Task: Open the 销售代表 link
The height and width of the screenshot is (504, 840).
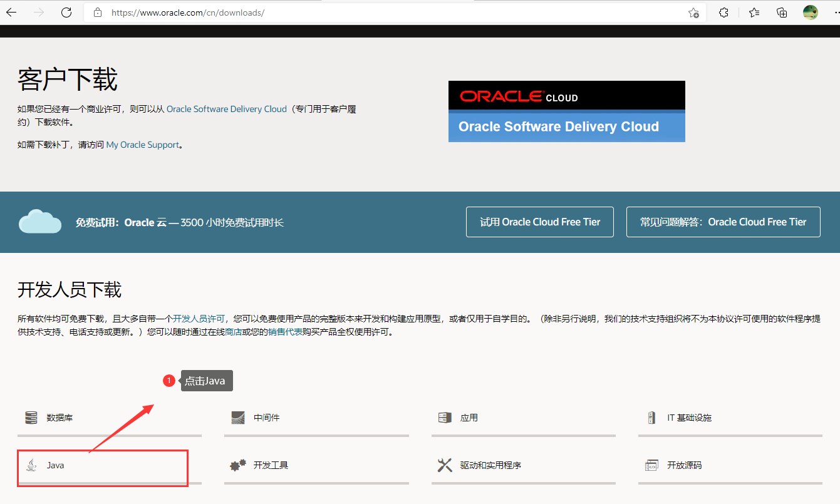Action: tap(285, 332)
